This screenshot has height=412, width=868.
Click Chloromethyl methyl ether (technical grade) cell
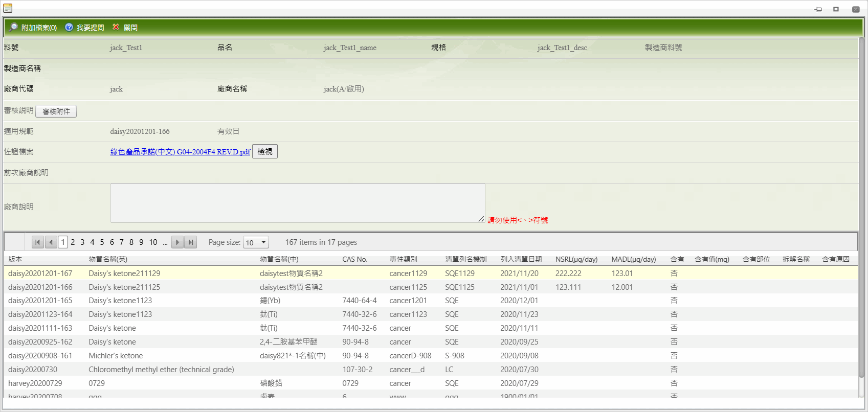pyautogui.click(x=161, y=370)
